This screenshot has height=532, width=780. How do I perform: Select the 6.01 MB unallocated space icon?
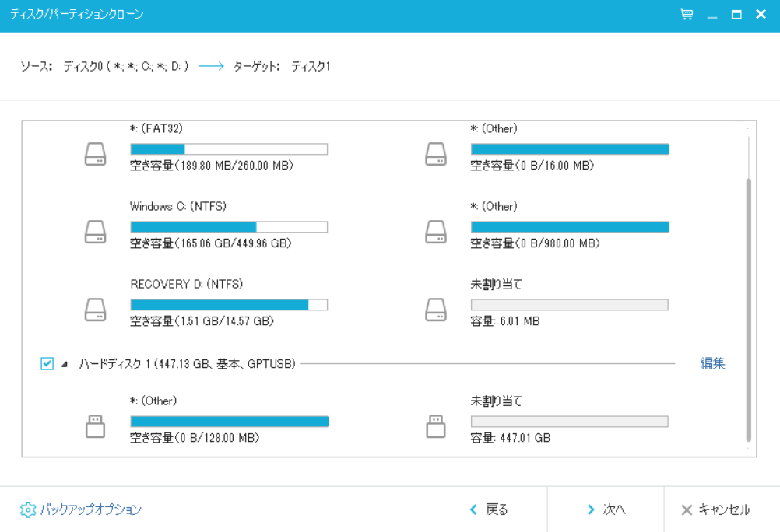[436, 310]
